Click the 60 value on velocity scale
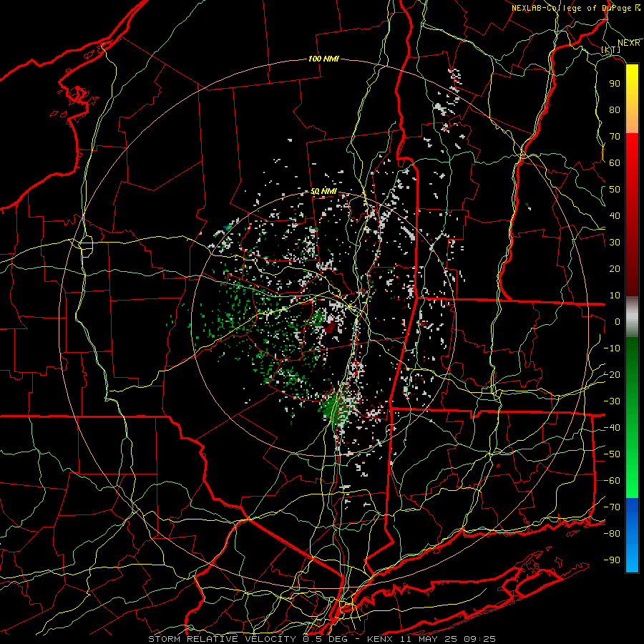Screen dimensions: 644x644 [615, 162]
